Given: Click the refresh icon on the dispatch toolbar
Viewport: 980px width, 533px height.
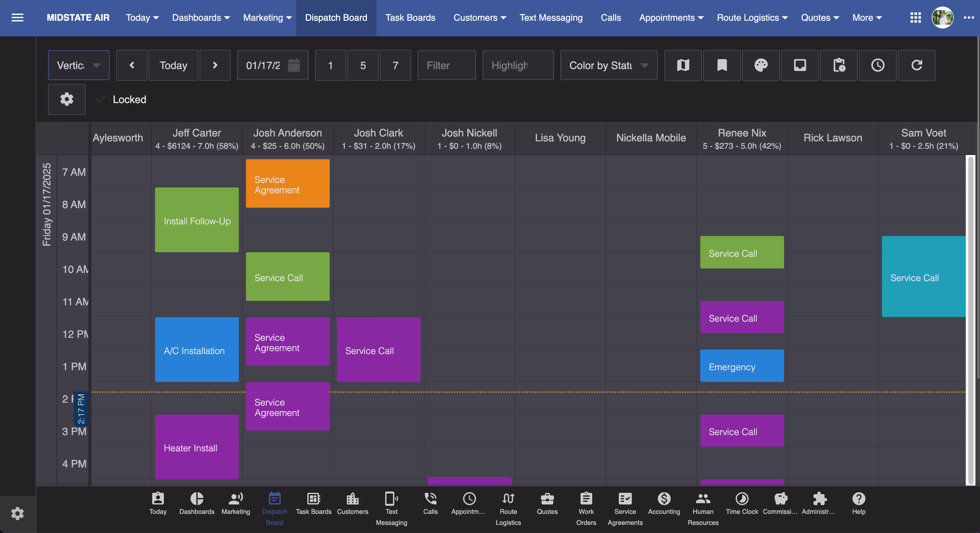Looking at the screenshot, I should 916,65.
